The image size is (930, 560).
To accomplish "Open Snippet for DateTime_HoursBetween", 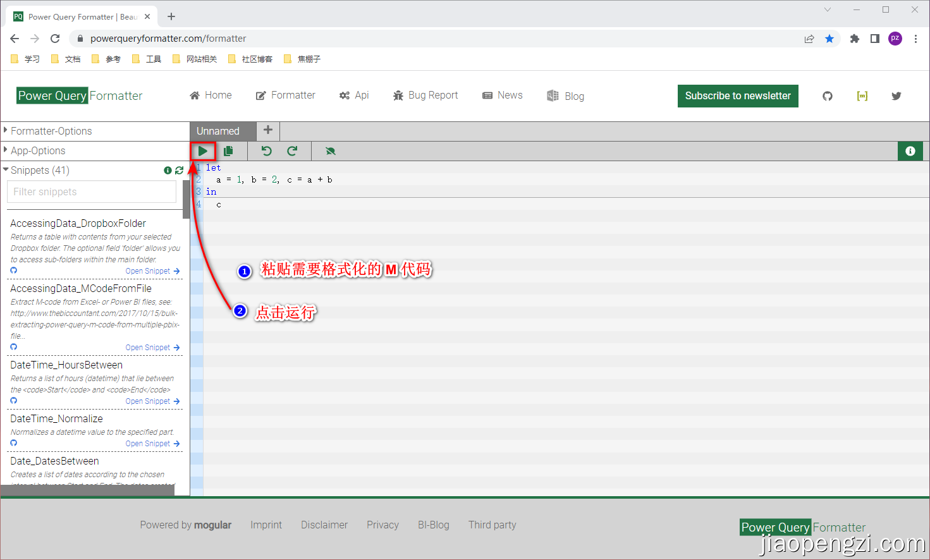I will point(152,401).
